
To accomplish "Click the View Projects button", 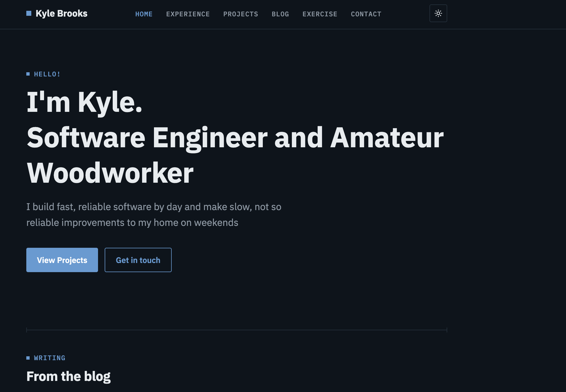I will click(x=62, y=260).
